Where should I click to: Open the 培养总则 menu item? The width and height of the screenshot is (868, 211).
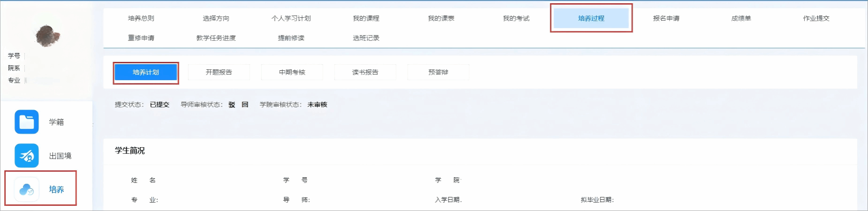coord(141,18)
